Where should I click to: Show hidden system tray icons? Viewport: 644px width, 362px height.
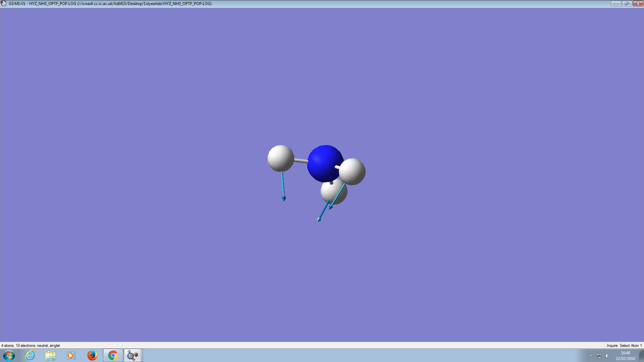[591, 356]
